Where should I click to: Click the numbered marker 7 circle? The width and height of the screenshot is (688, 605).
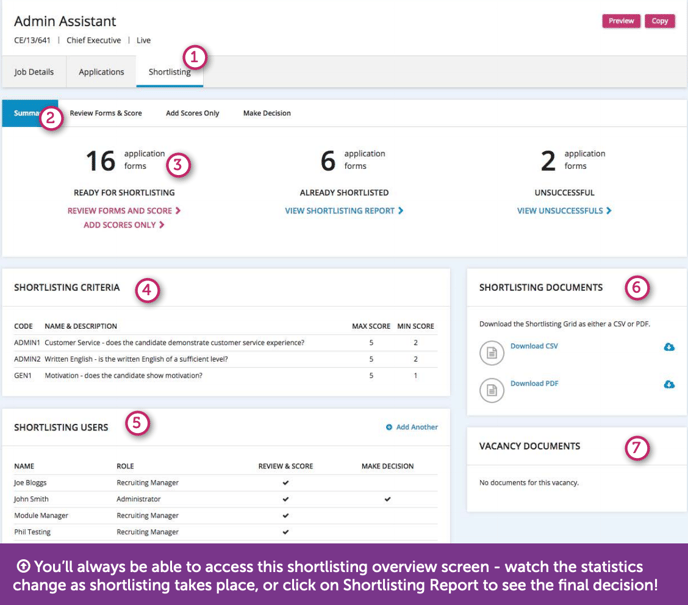coord(637,447)
